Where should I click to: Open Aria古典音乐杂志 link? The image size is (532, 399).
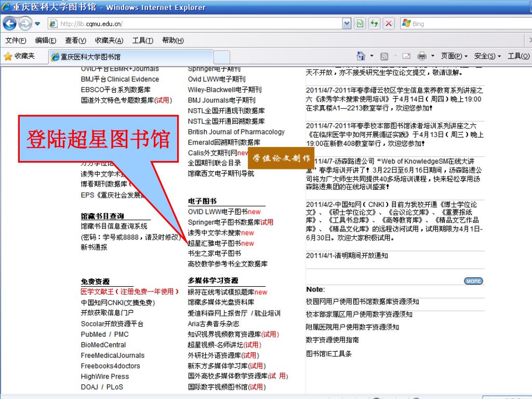click(x=214, y=324)
